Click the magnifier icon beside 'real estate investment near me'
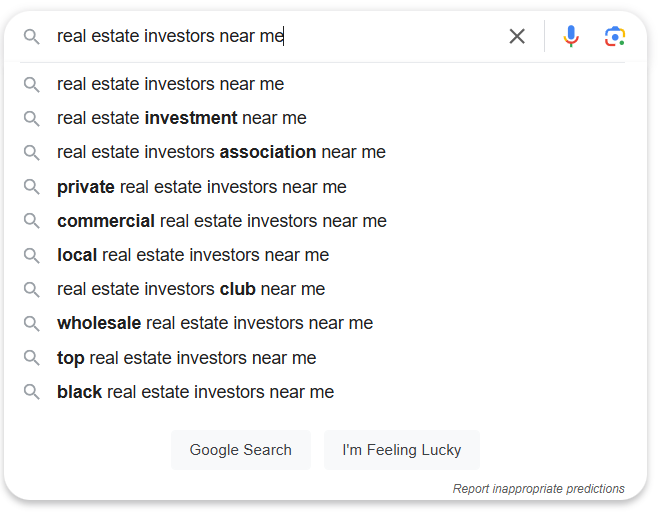658x512 pixels. click(x=31, y=119)
